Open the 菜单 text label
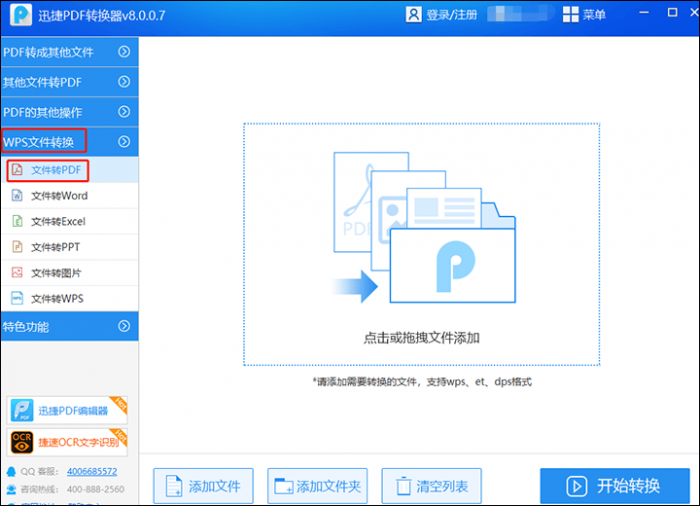Image resolution: width=700 pixels, height=506 pixels. pyautogui.click(x=594, y=15)
